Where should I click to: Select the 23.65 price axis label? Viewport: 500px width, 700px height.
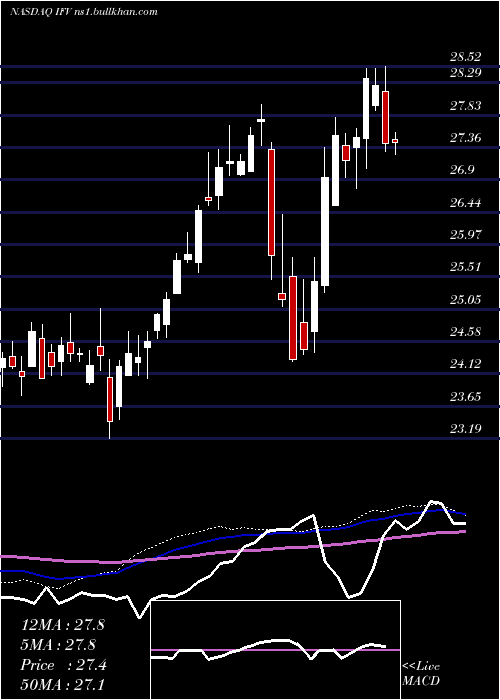[x=466, y=396]
